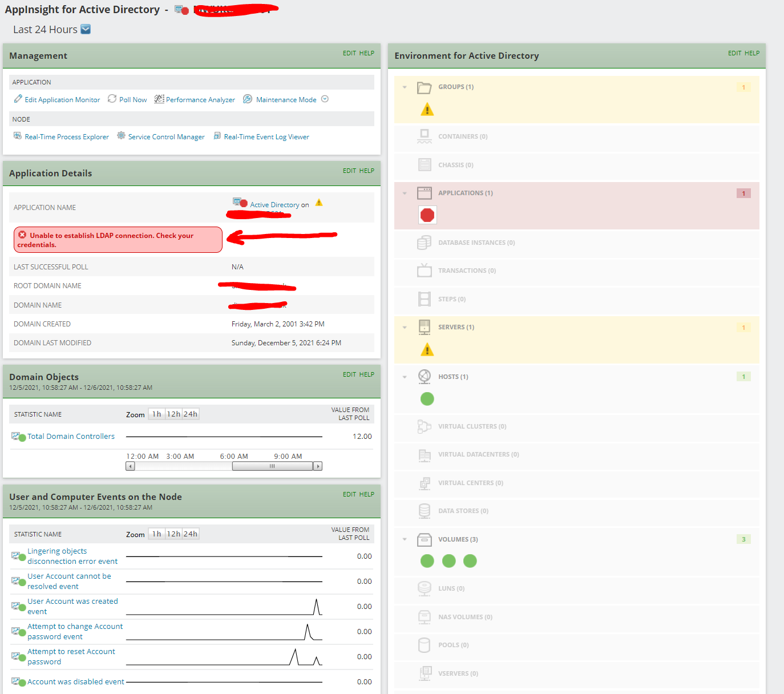Select 1h zoom in Domain Objects chart
The width and height of the screenshot is (784, 694).
click(156, 414)
